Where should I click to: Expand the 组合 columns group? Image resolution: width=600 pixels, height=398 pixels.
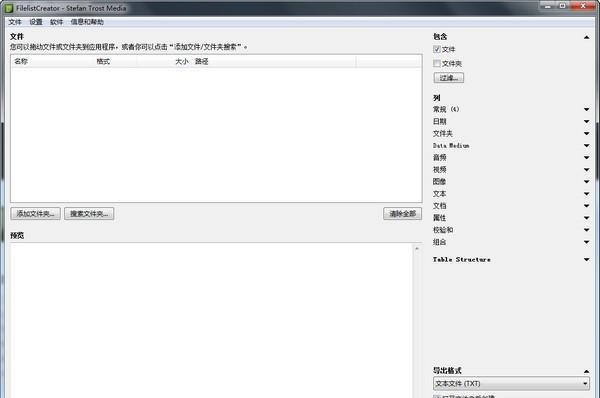point(586,242)
